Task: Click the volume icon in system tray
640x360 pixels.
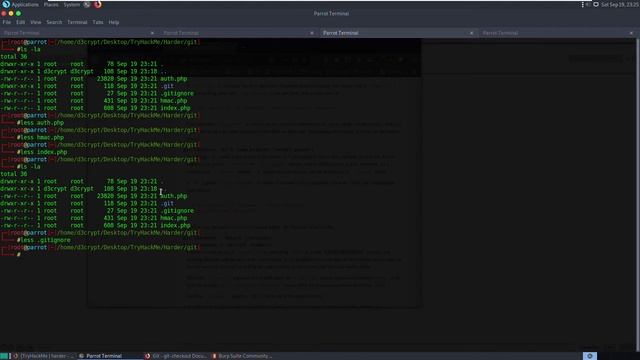Action: coord(588,4)
